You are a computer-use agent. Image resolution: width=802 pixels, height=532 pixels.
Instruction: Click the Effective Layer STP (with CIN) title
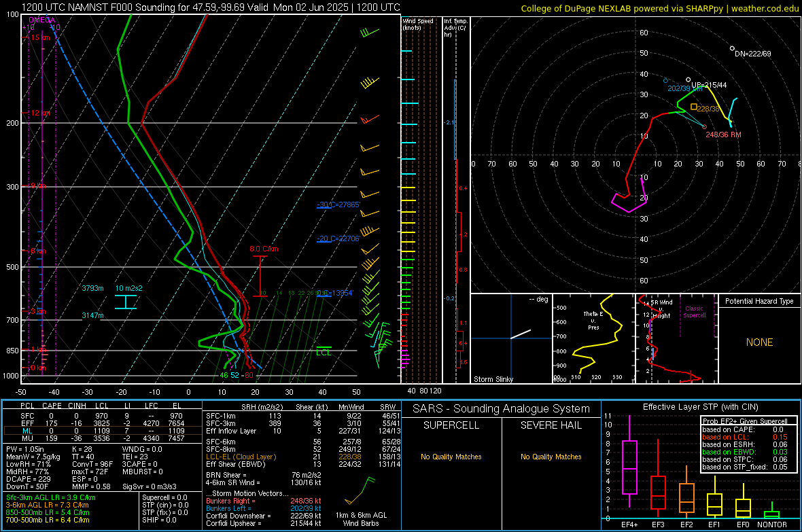(x=701, y=407)
